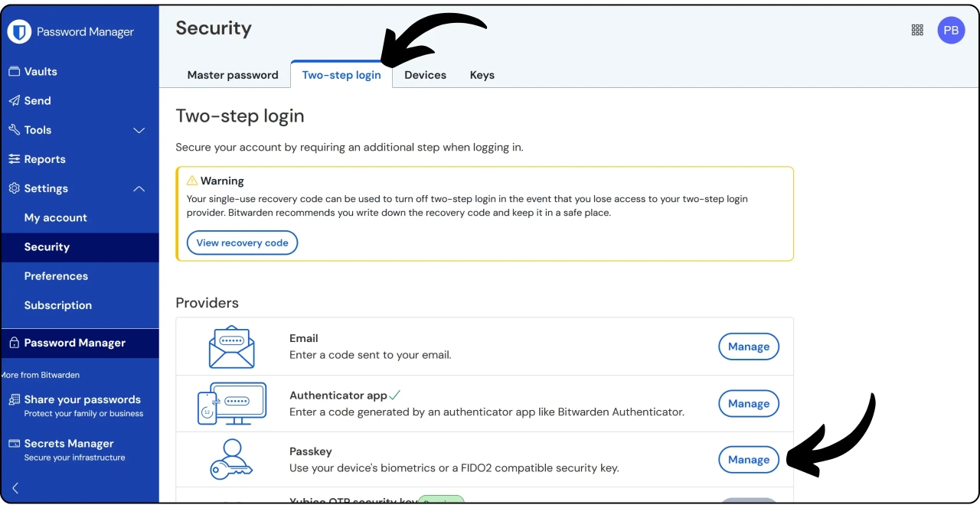Click 'Protect your family or business' text
This screenshot has height=508, width=980.
pos(83,413)
